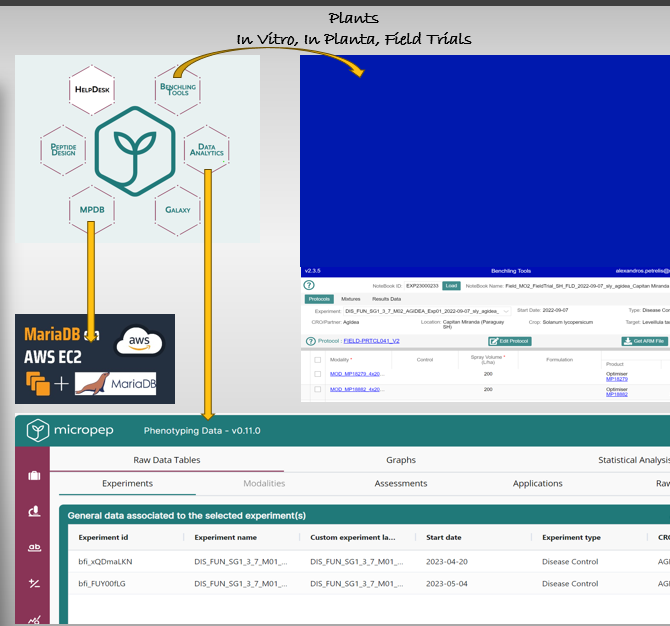Click the central Micropep plant hexagon logo

135,151
